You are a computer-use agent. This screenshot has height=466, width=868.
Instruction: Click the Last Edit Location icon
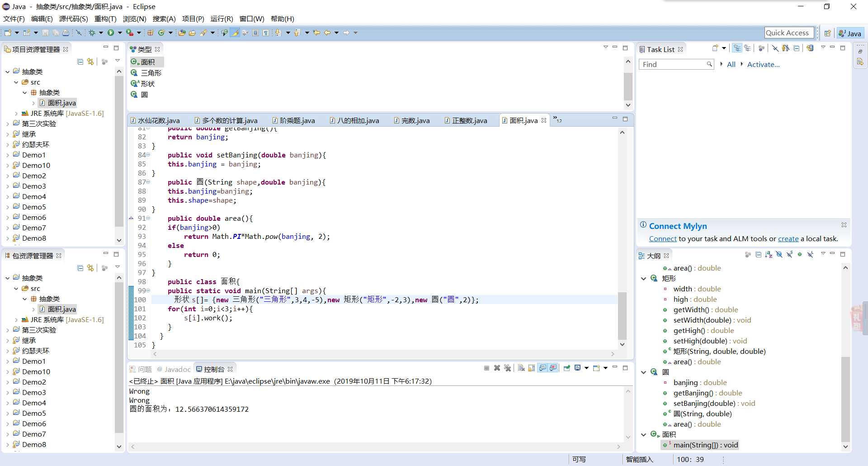[x=316, y=33]
